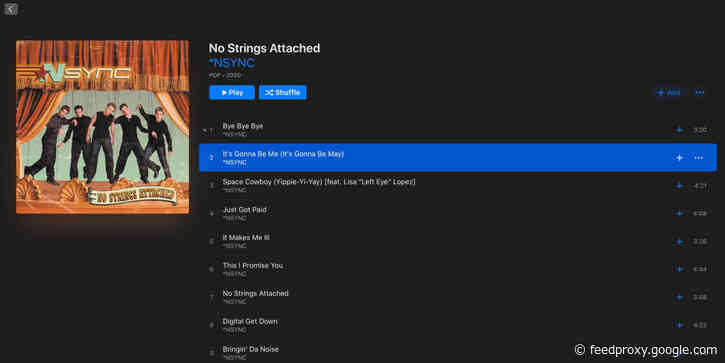
Task: Click the No Strings Attached album cover
Action: coord(103,127)
